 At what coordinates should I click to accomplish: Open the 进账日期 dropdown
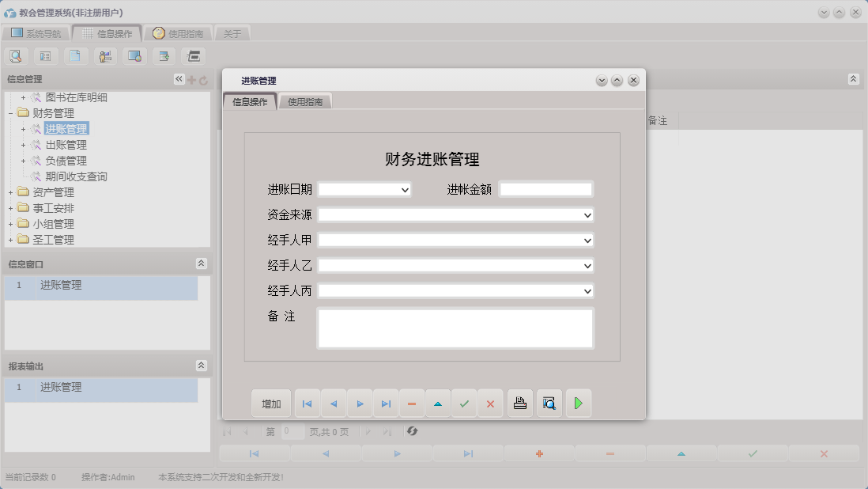tap(406, 189)
